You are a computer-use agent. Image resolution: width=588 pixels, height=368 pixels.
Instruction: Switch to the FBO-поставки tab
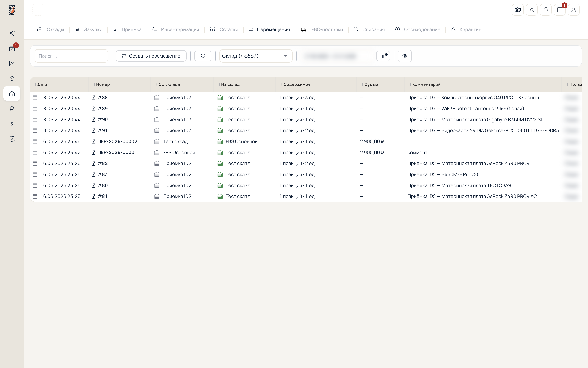[x=322, y=29]
